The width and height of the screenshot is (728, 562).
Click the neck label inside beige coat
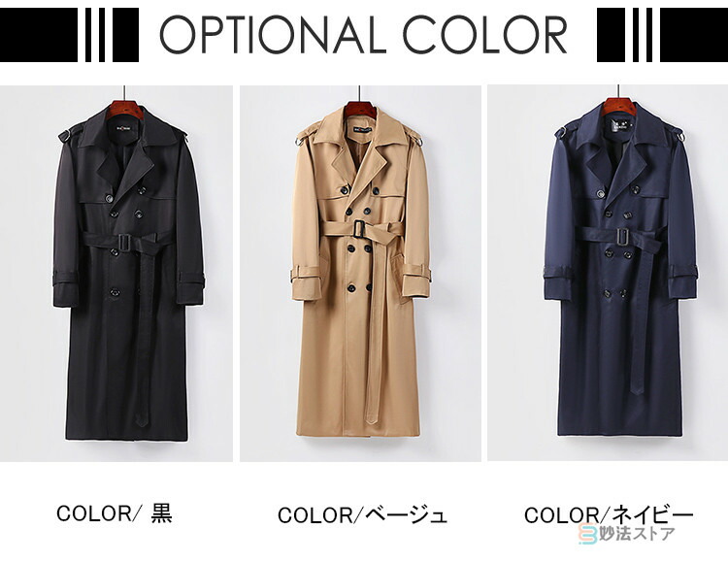coord(364,130)
